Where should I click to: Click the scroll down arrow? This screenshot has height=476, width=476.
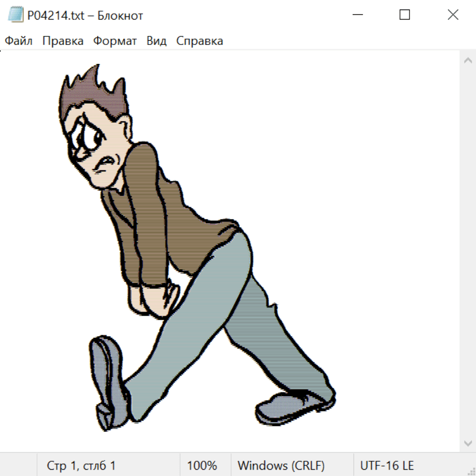click(468, 442)
